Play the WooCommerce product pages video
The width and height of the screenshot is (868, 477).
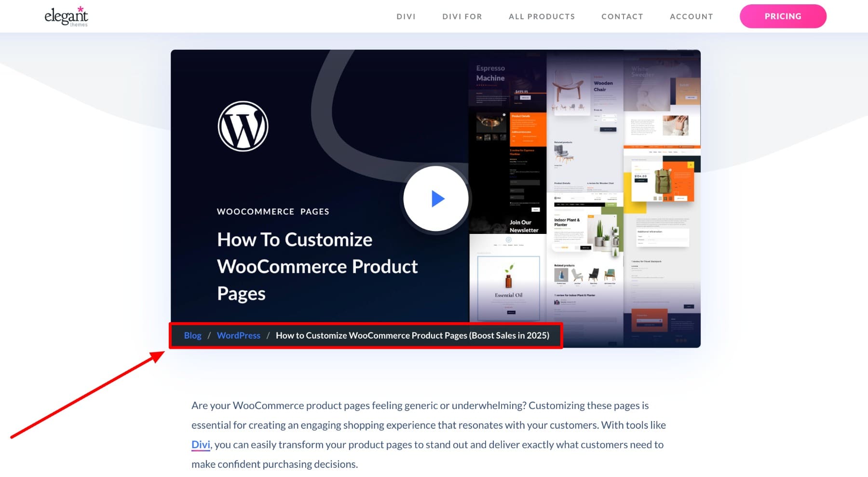[436, 199]
